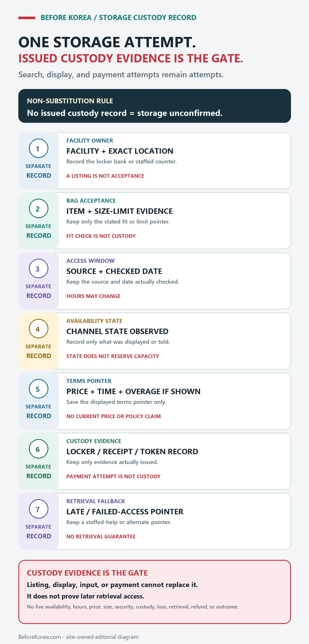
Task: Click the Price + Time + Overage heading
Action: 133,392
